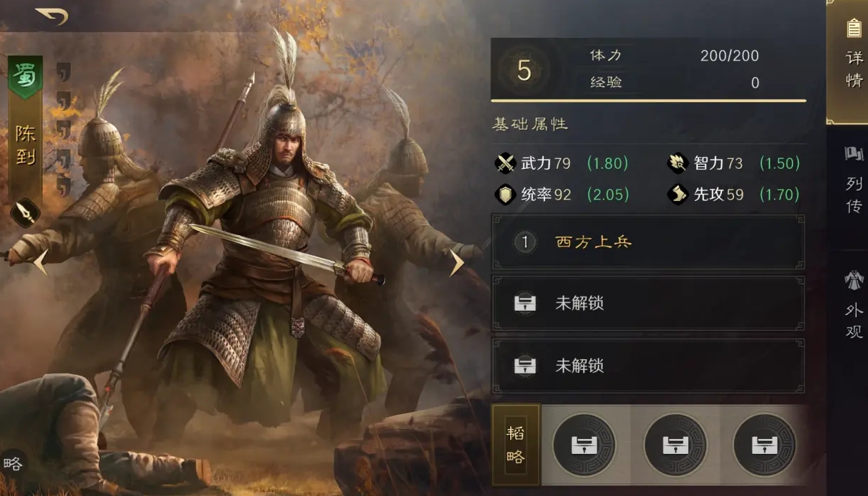The image size is (868, 496).
Task: Click the level 5 circle badge
Action: pyautogui.click(x=525, y=70)
